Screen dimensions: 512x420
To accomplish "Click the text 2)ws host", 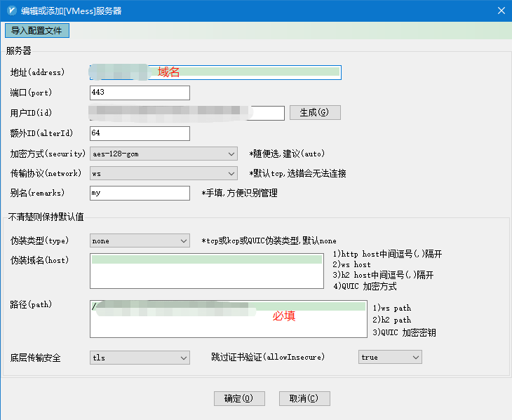I will (352, 264).
